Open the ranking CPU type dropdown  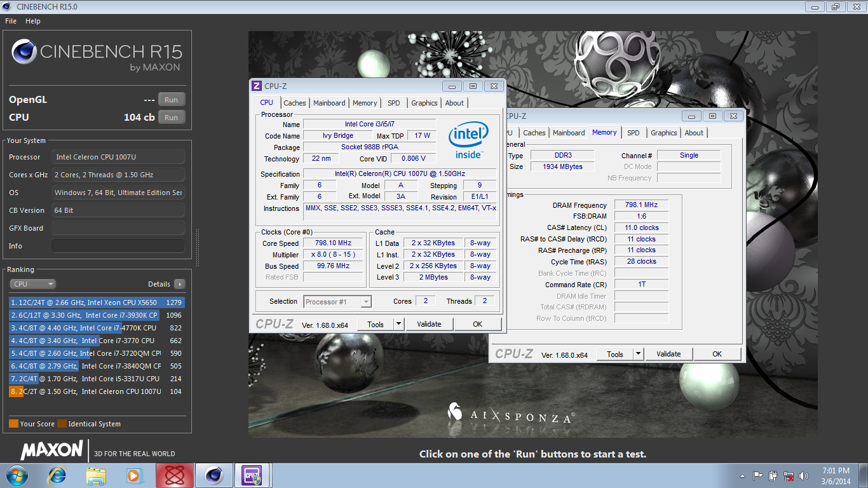33,284
